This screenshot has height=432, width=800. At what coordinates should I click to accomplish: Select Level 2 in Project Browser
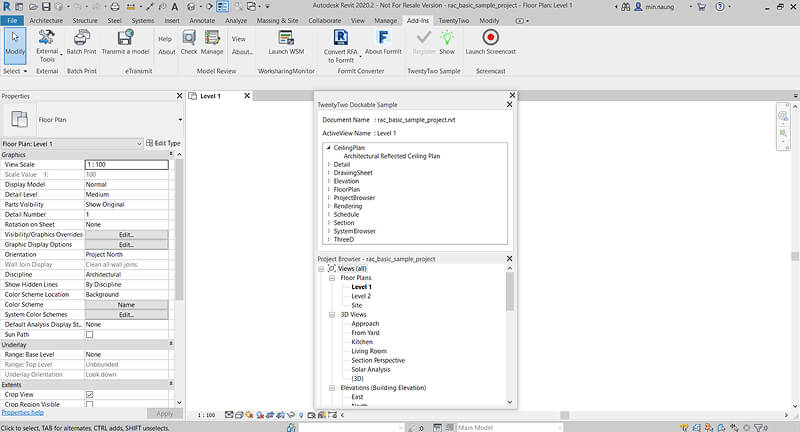click(361, 296)
